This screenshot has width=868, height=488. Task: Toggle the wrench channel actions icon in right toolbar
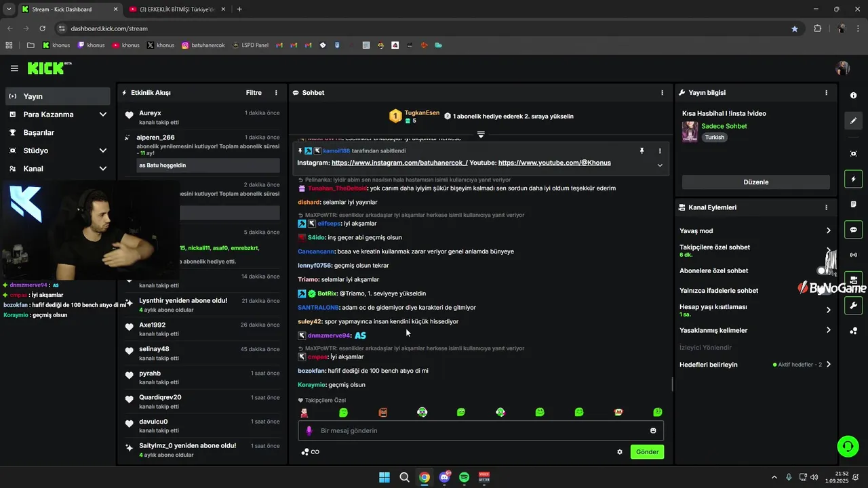click(x=854, y=306)
